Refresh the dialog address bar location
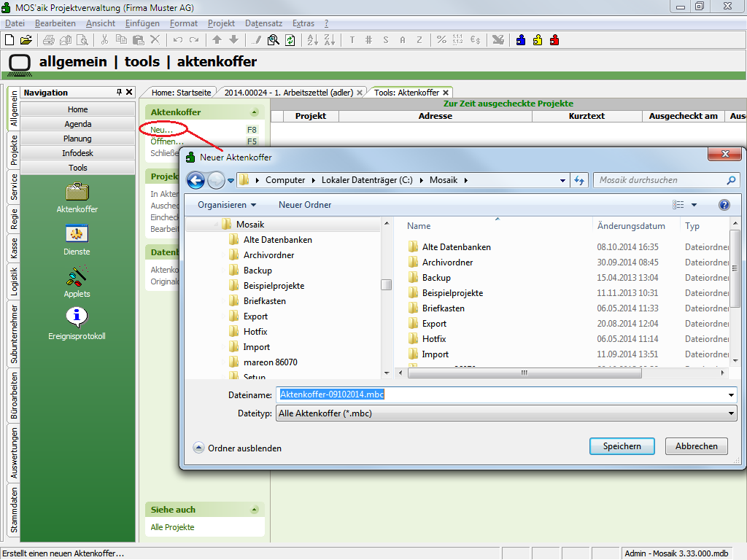The image size is (747, 560). (x=579, y=181)
